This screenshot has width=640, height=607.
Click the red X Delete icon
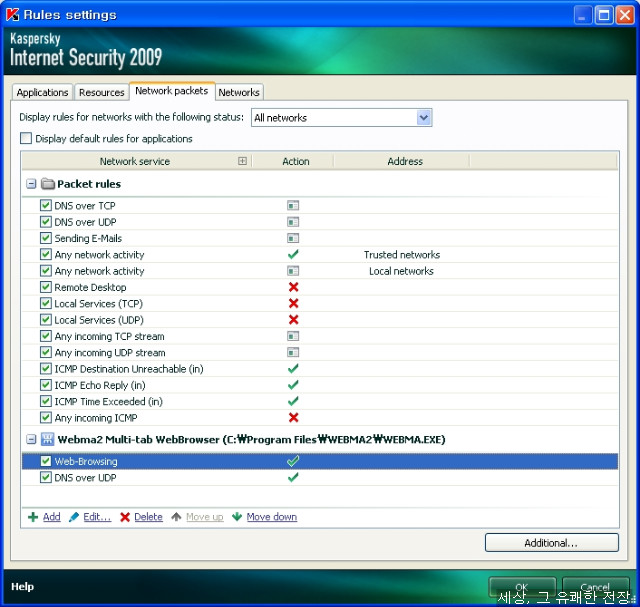[x=125, y=517]
